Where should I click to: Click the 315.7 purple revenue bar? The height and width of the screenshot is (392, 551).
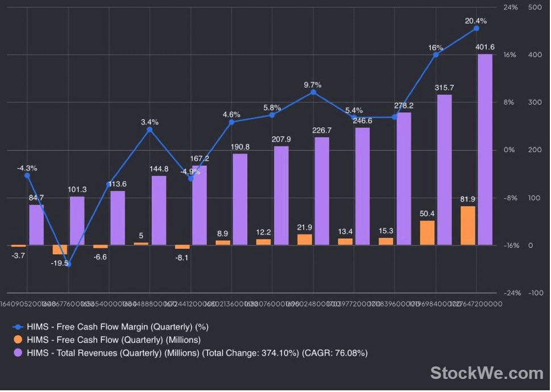point(445,170)
